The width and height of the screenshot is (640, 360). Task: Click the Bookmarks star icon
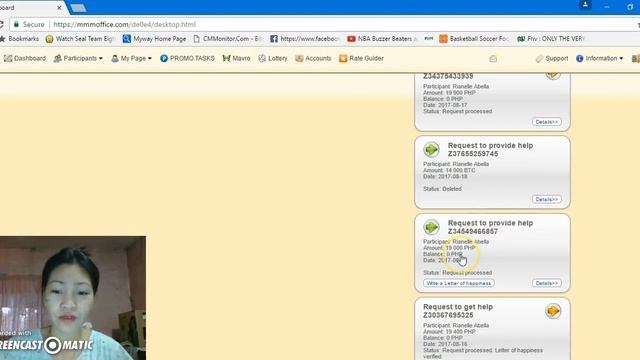point(2,39)
